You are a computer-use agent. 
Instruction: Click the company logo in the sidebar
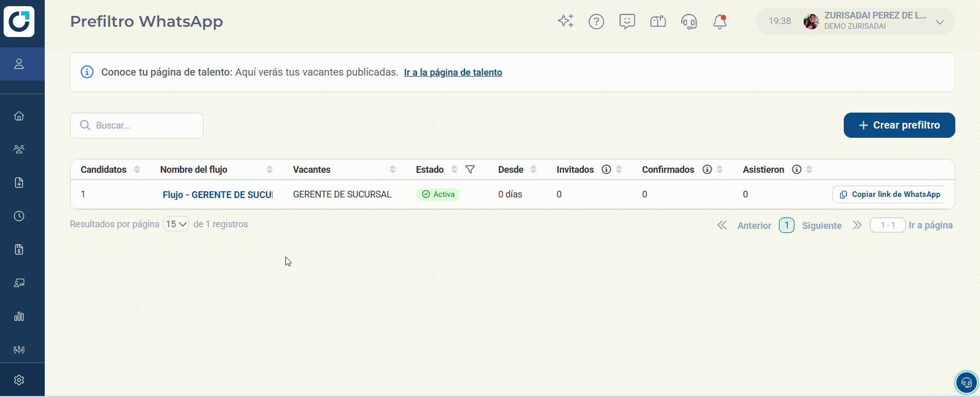click(19, 22)
